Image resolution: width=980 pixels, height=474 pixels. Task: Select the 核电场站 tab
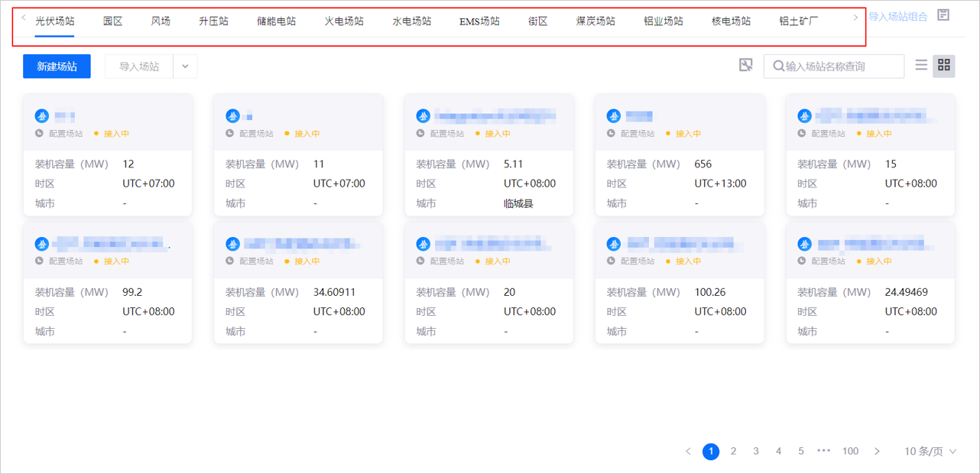tap(731, 21)
